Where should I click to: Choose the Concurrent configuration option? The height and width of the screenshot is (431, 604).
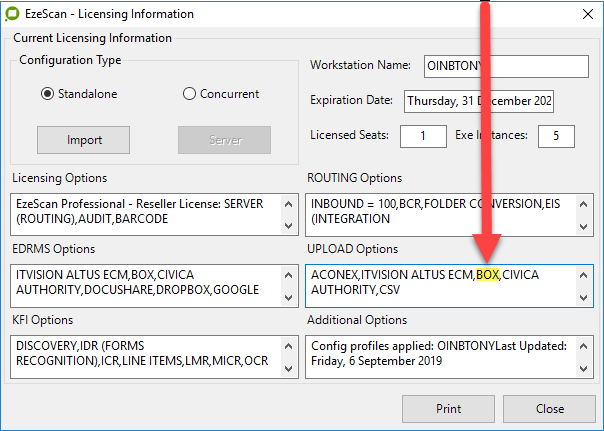coord(189,94)
